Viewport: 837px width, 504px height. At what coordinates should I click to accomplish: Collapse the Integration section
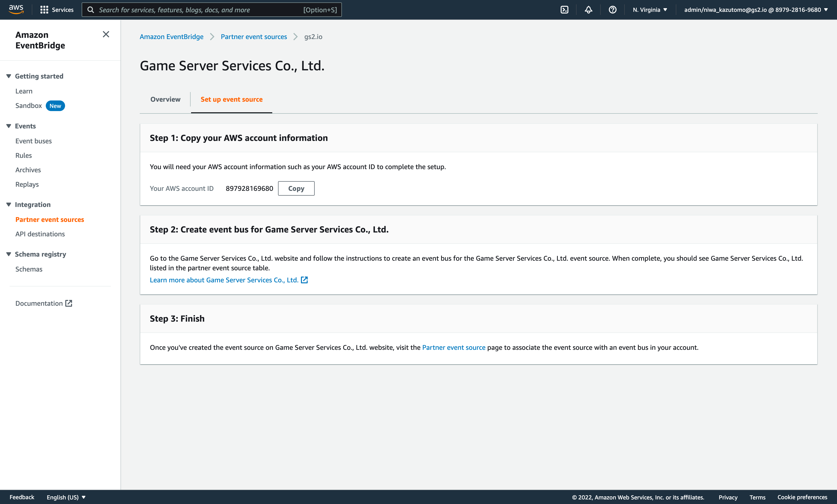click(x=9, y=205)
